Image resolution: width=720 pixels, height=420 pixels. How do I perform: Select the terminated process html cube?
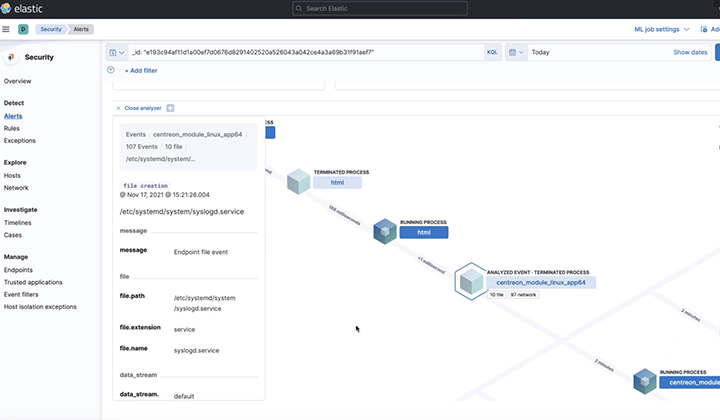click(x=298, y=181)
